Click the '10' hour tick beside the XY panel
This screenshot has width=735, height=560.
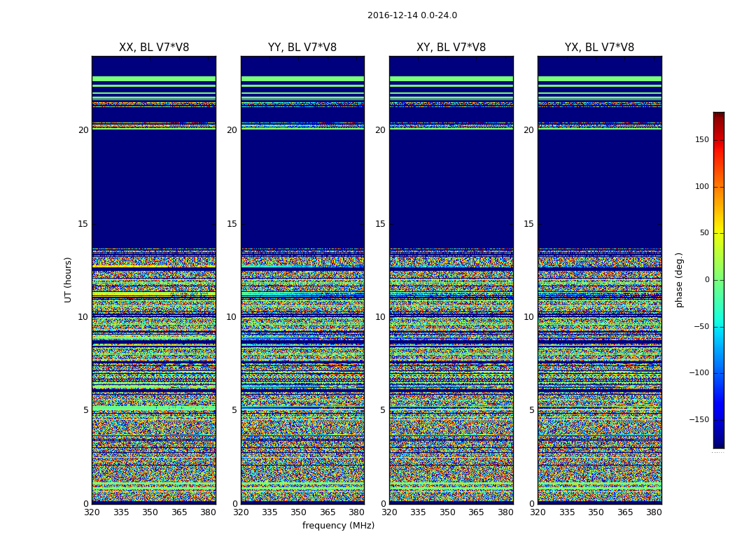pyautogui.click(x=381, y=317)
